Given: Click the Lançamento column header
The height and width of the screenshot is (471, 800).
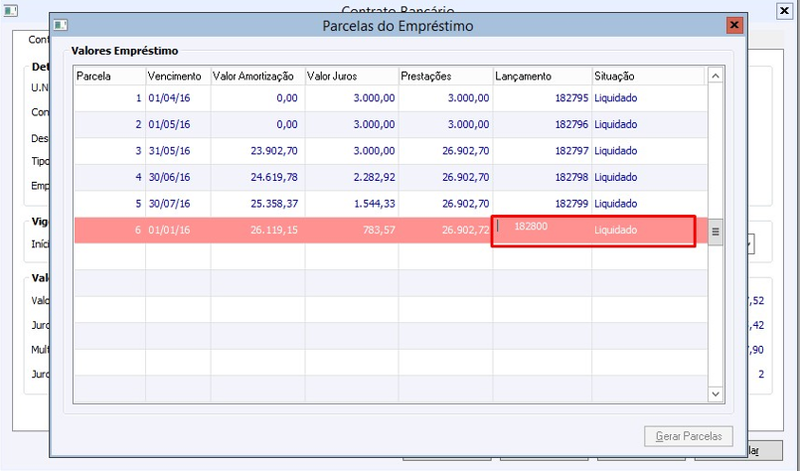Looking at the screenshot, I should pos(542,76).
